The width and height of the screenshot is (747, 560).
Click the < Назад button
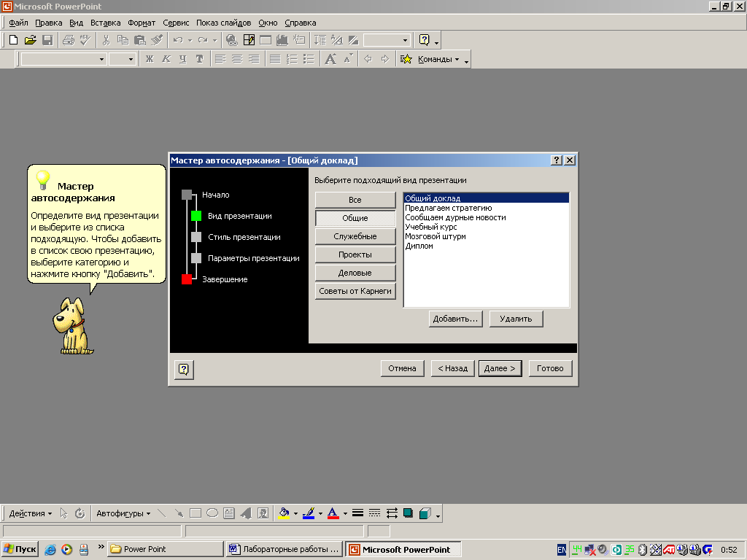coord(452,368)
